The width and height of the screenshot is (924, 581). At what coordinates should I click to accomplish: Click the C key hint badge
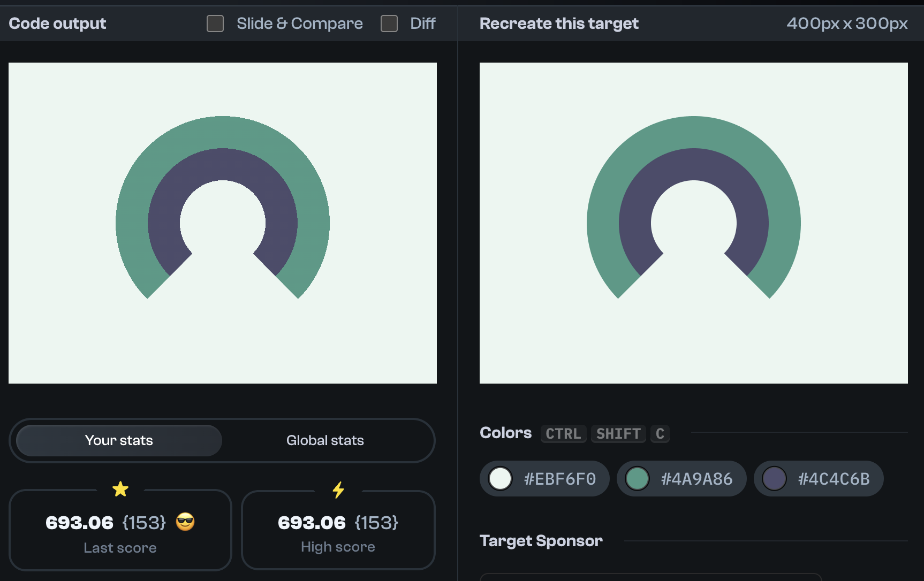point(660,433)
